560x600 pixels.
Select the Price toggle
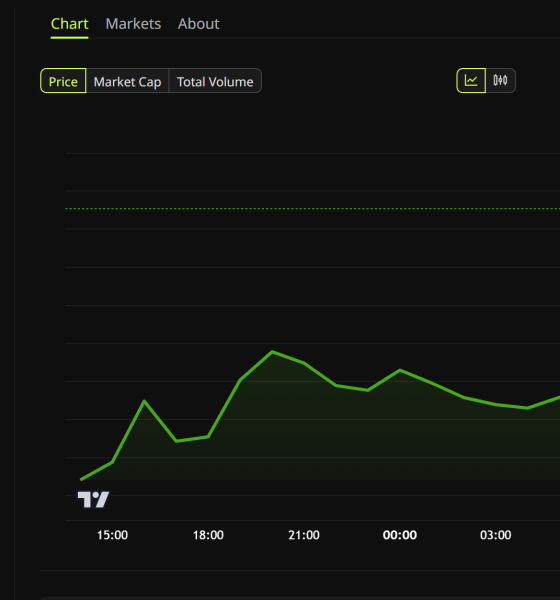click(63, 81)
